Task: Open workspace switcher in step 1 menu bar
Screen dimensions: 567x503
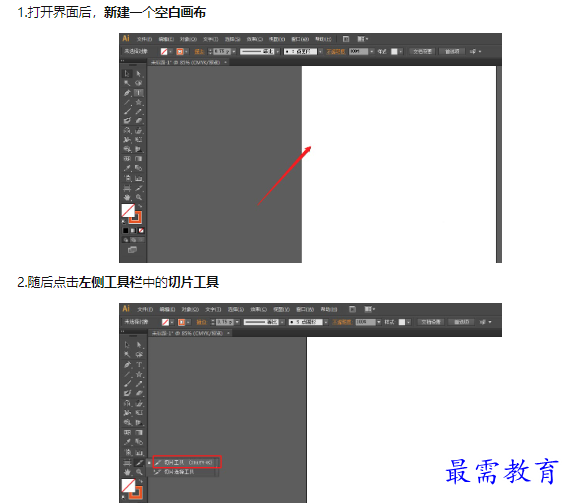Action: (363, 39)
